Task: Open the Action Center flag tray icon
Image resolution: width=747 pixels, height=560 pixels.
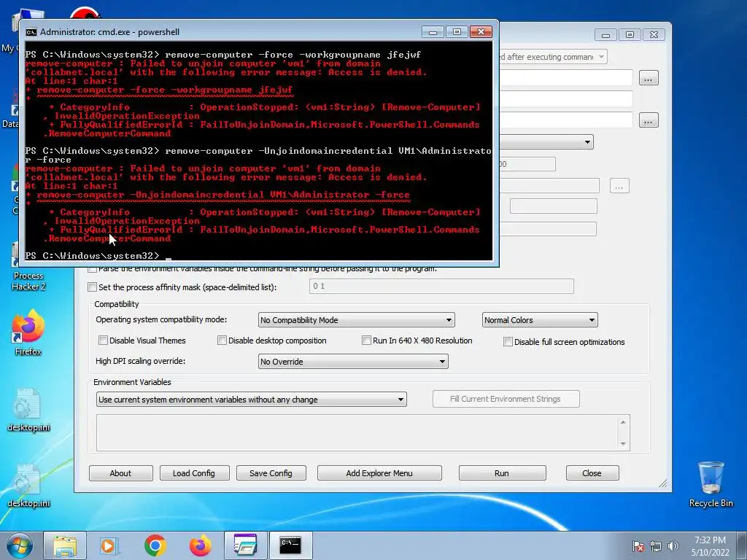Action: (638, 546)
